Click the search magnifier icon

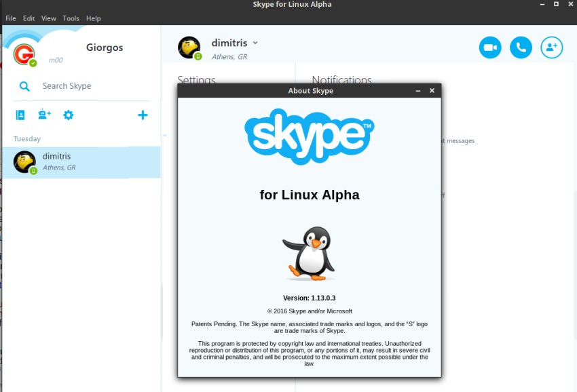tap(24, 86)
